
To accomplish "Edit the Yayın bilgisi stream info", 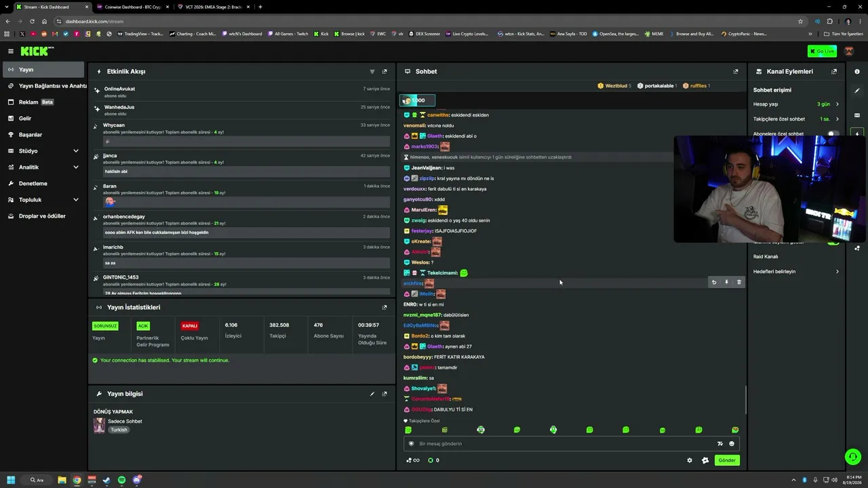I will (372, 394).
